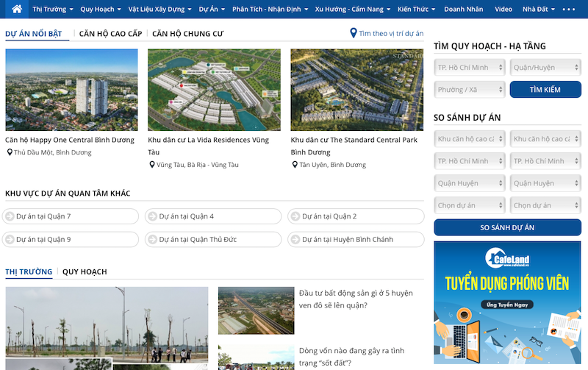Click Ứng Tuyển Ngay in banner
The image size is (588, 370).
(x=507, y=305)
